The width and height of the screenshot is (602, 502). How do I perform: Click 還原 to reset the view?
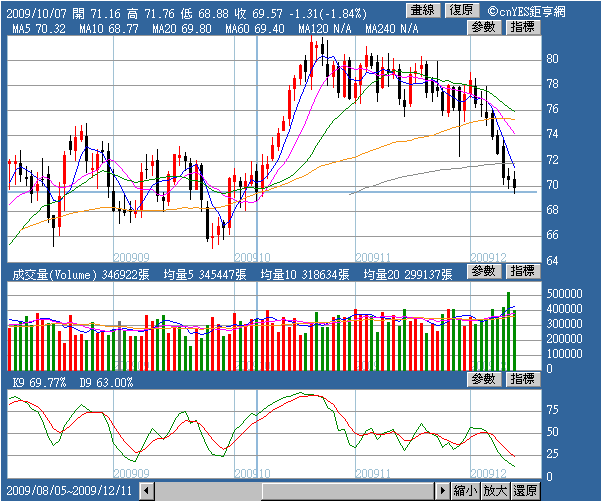tap(525, 491)
